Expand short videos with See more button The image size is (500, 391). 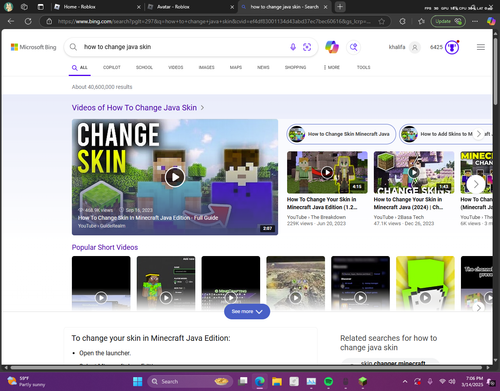tap(247, 311)
